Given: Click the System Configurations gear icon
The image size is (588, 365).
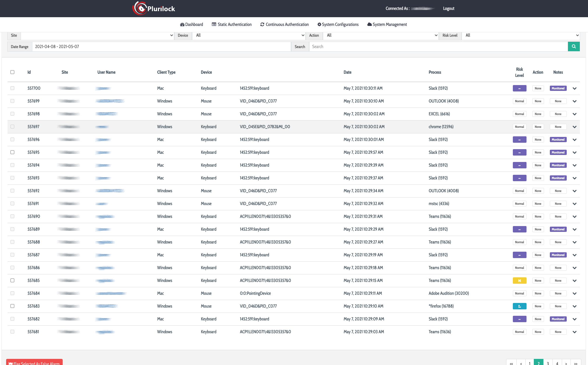Looking at the screenshot, I should pos(319,24).
